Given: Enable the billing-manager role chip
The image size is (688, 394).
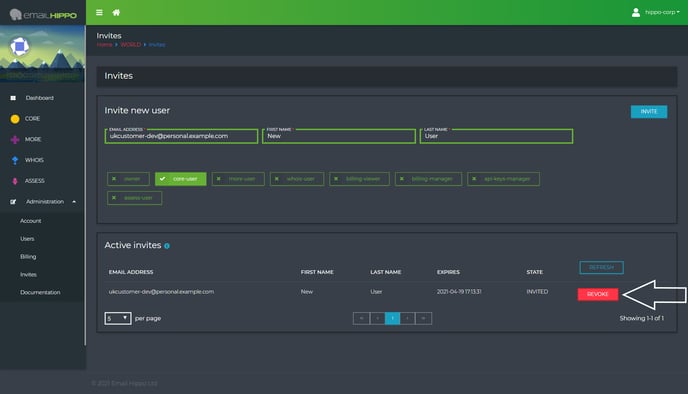Looking at the screenshot, I should click(x=428, y=179).
